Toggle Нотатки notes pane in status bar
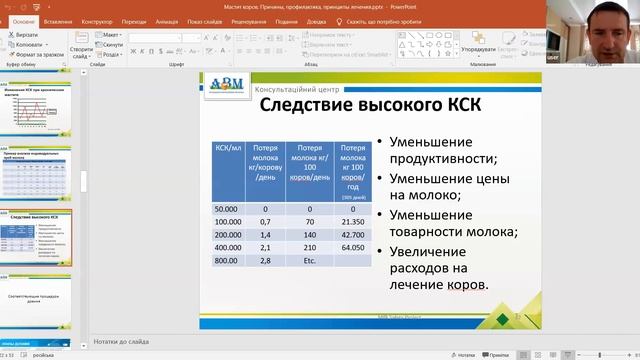Screen dimensions: 640x360 coord(463,355)
